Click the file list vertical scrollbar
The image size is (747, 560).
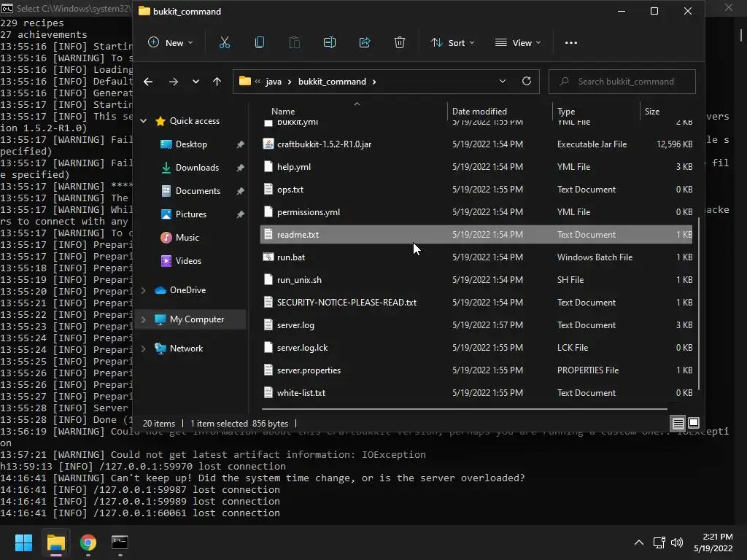(698, 303)
